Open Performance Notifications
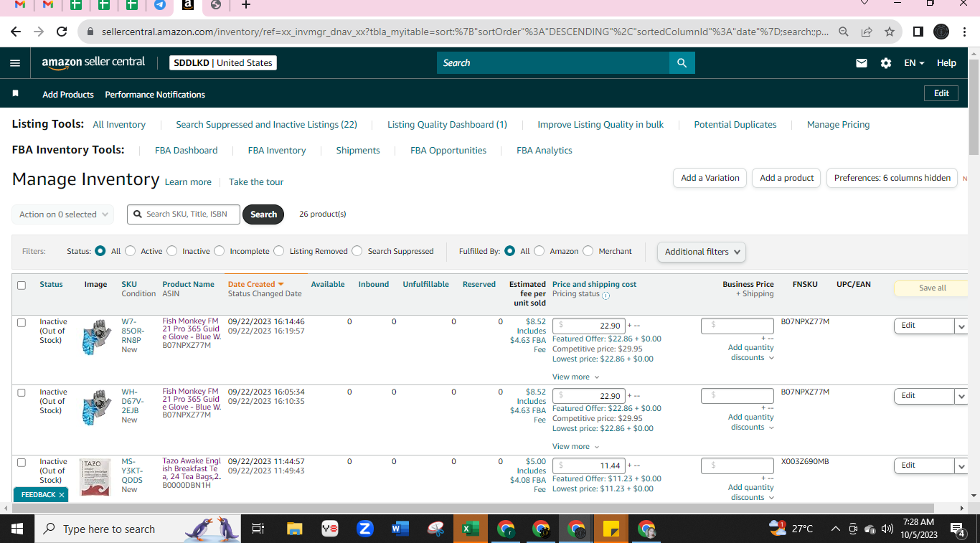Image resolution: width=980 pixels, height=543 pixels. point(155,95)
